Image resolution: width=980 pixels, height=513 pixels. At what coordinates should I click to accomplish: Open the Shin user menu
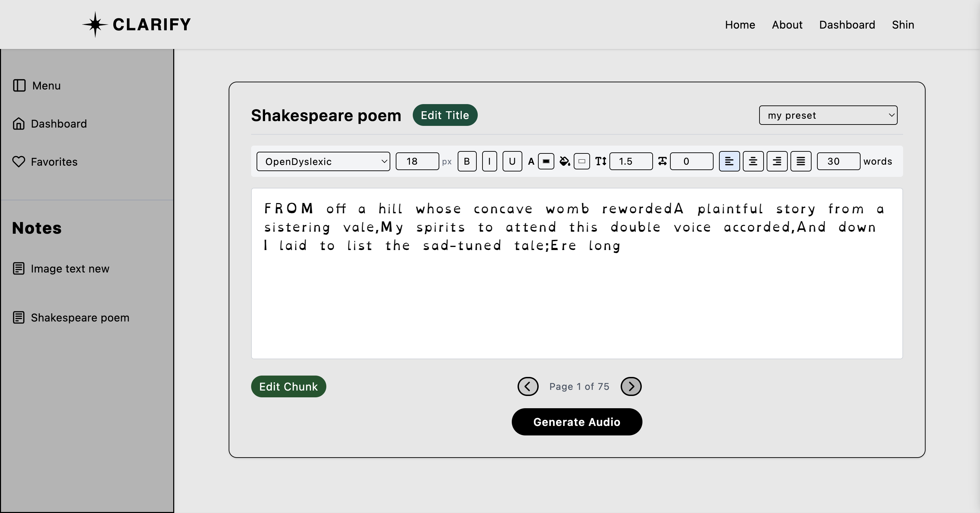(903, 25)
